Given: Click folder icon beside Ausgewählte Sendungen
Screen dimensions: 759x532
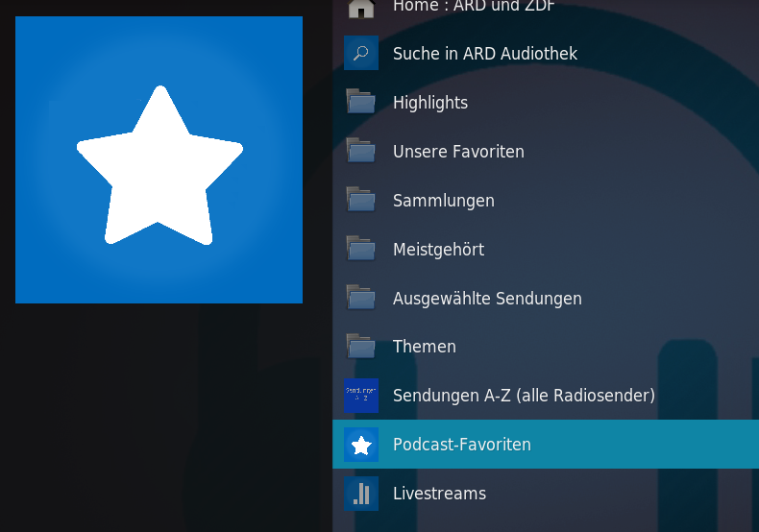Looking at the screenshot, I should pyautogui.click(x=361, y=297).
